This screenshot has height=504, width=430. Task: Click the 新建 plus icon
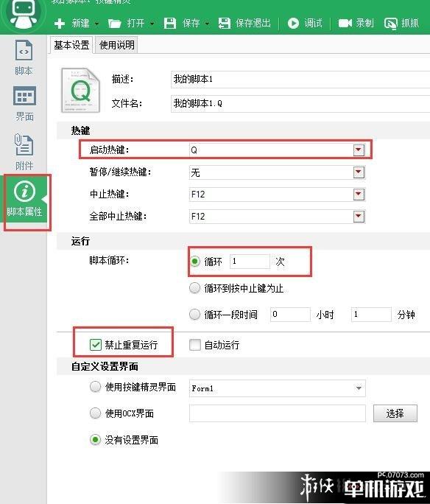pos(60,24)
